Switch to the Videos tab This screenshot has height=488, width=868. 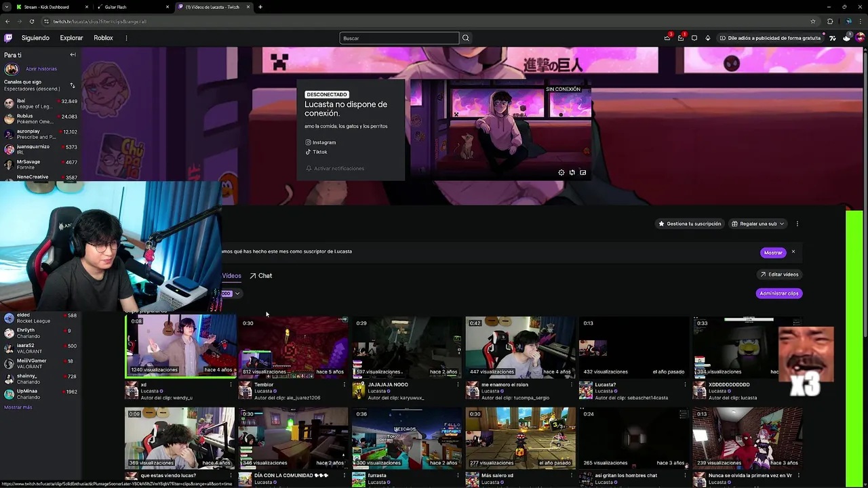coord(231,276)
